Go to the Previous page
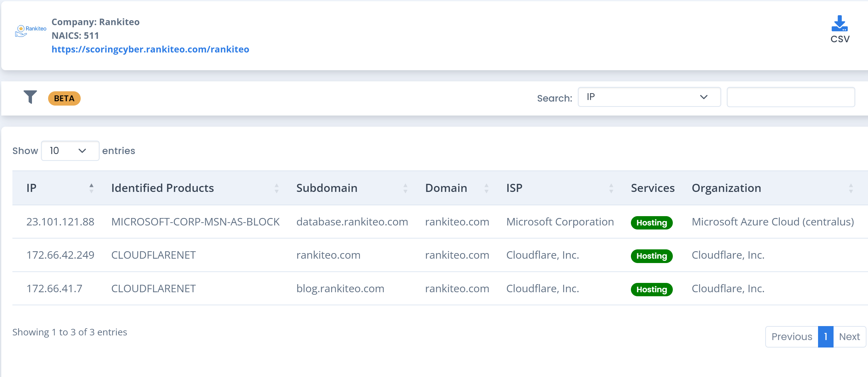 click(792, 337)
